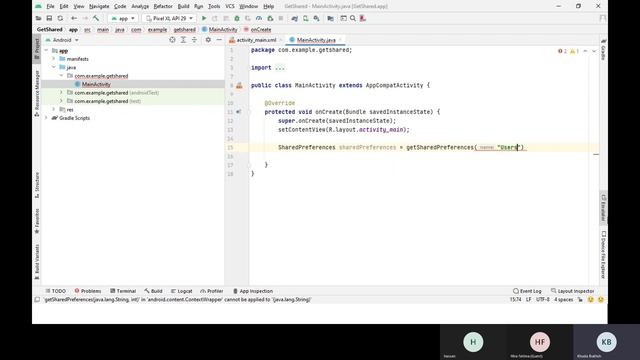Click the Sync Project with Gradle Files icon
The width and height of the screenshot is (640, 360).
pos(295,18)
